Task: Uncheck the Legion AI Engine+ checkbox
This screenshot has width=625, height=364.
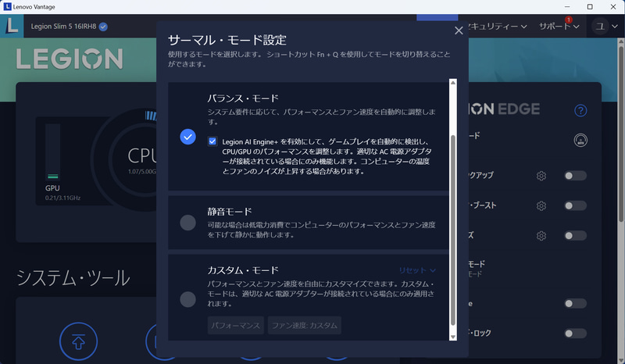Action: click(x=212, y=141)
